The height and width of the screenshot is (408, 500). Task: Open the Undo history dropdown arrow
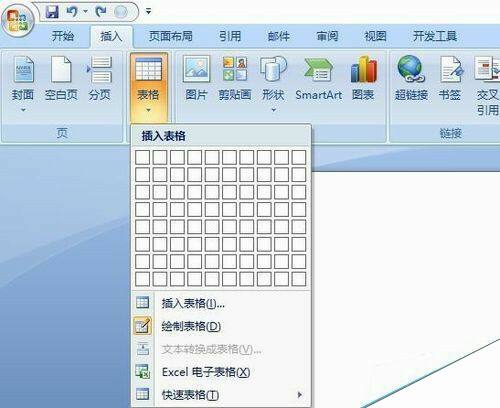pos(85,12)
